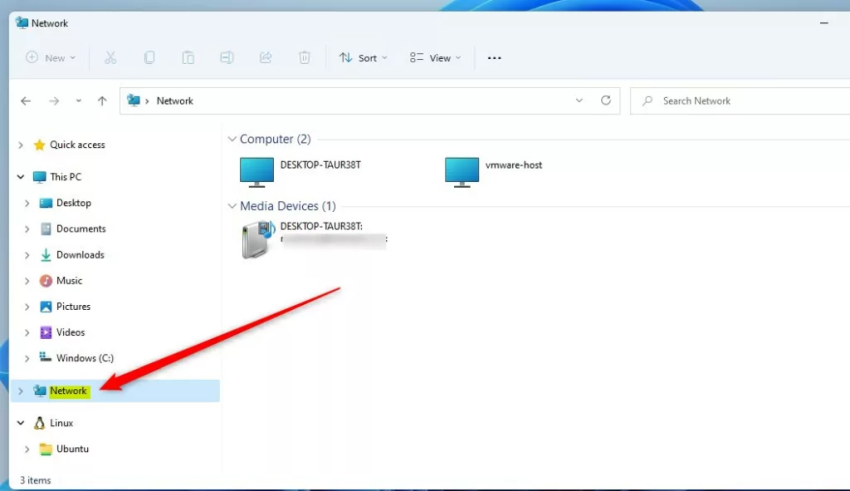Expand the Videos folder node
The height and width of the screenshot is (491, 850).
point(27,332)
